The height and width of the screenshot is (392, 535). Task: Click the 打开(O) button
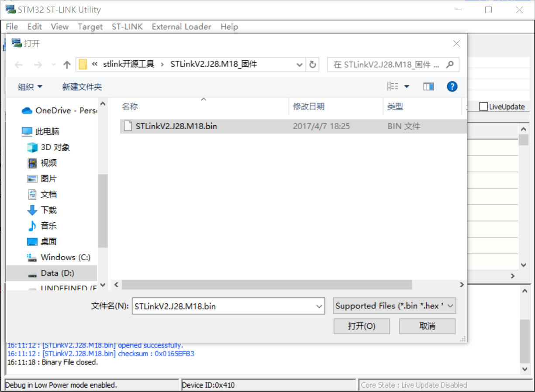pos(362,326)
